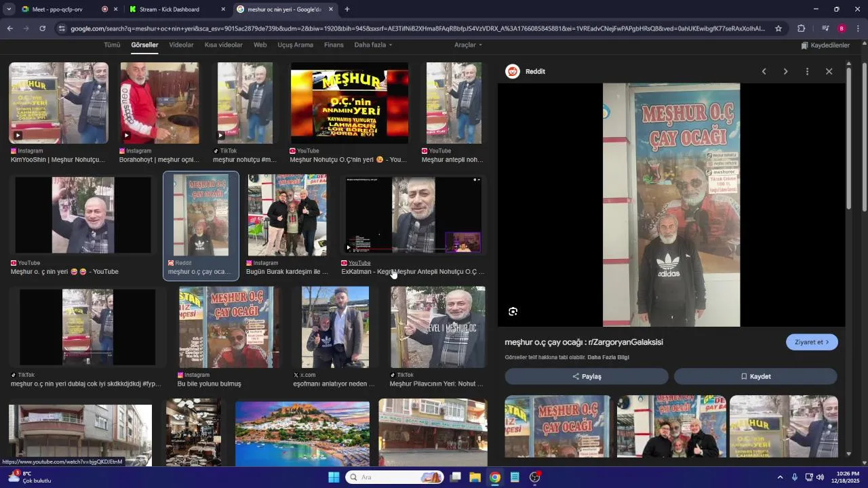Screen dimensions: 868x488
Task: Open Chrome's three-dot menu
Action: [x=858, y=28]
